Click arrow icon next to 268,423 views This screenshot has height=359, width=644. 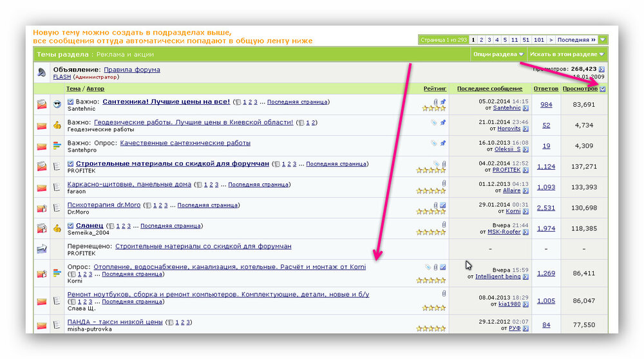601,69
